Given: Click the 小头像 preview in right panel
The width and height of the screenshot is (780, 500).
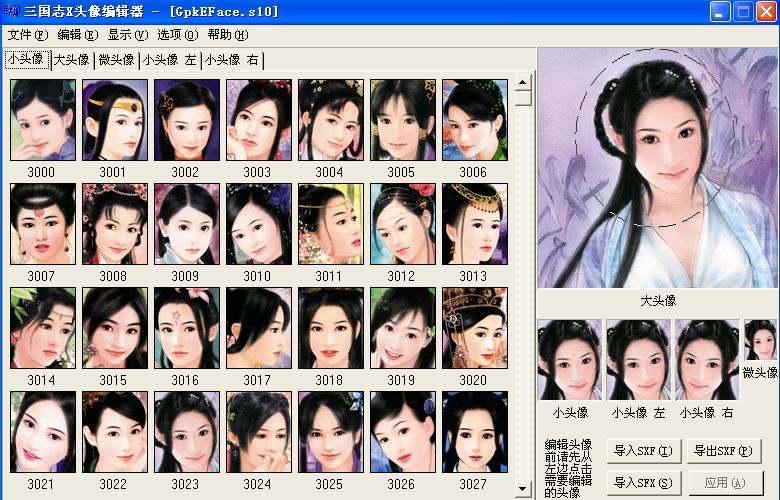Looking at the screenshot, I should click(570, 360).
